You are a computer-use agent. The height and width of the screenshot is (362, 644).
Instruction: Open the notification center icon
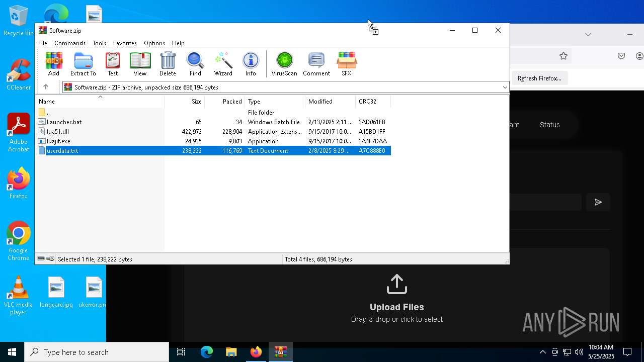[627, 352]
